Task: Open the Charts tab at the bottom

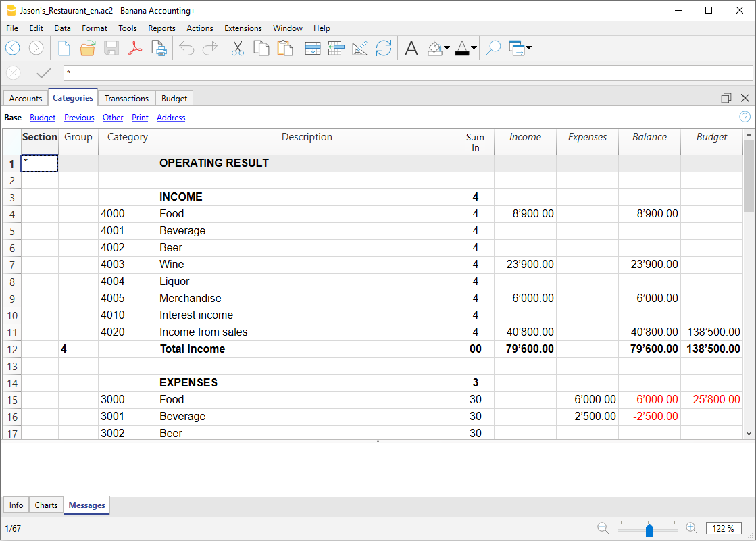Action: pos(47,505)
